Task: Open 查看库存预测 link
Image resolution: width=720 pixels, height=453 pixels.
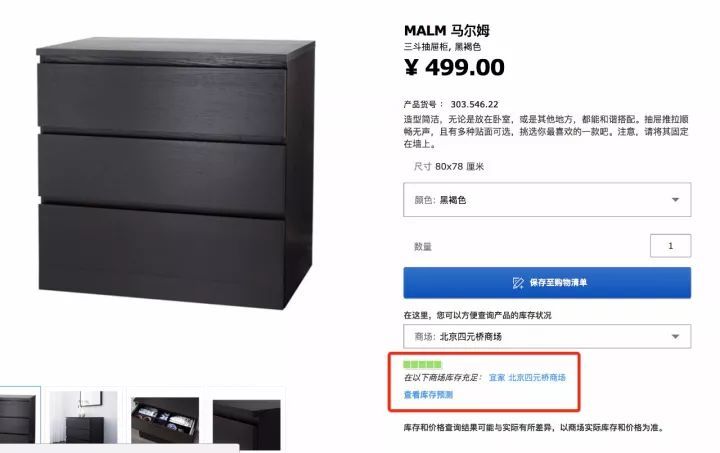Action: click(x=428, y=395)
